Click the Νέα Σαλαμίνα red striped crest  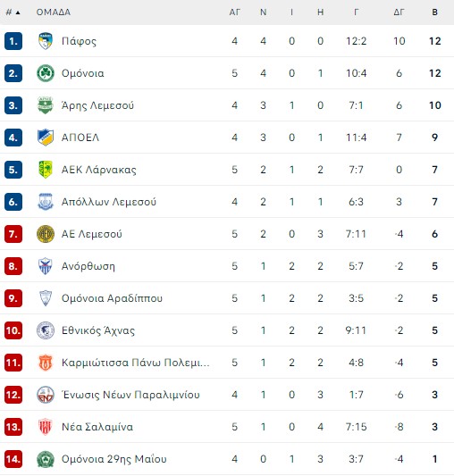[x=46, y=427]
